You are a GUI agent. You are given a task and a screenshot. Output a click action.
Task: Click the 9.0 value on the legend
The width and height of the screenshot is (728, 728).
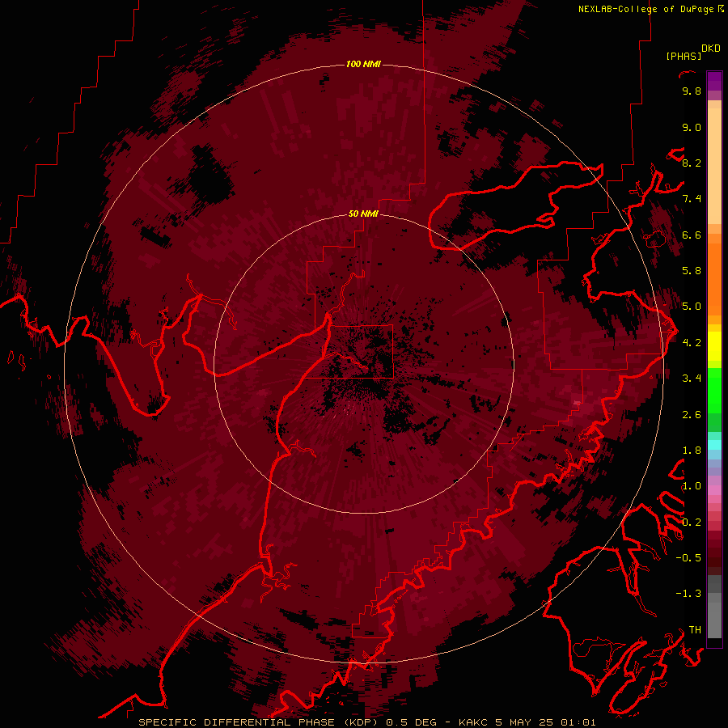[x=692, y=127]
